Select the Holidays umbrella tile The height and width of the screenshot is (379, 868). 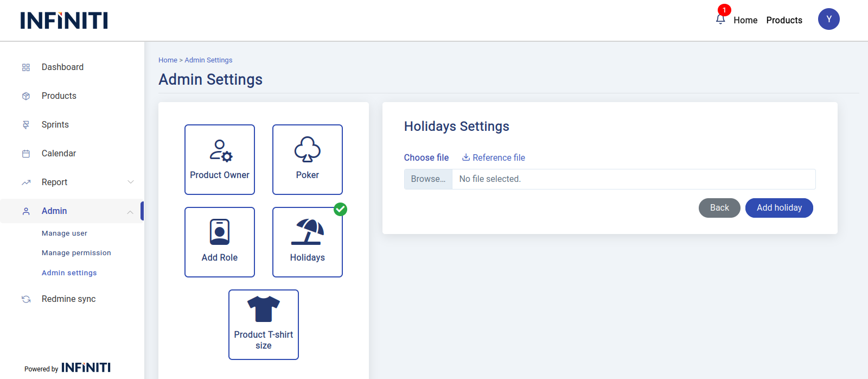click(x=308, y=242)
